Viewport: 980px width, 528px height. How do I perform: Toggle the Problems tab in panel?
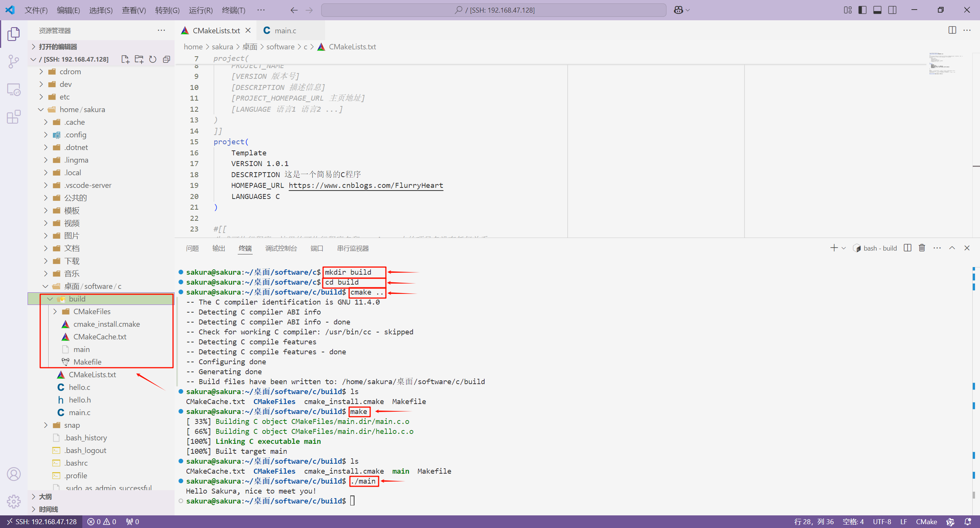191,248
